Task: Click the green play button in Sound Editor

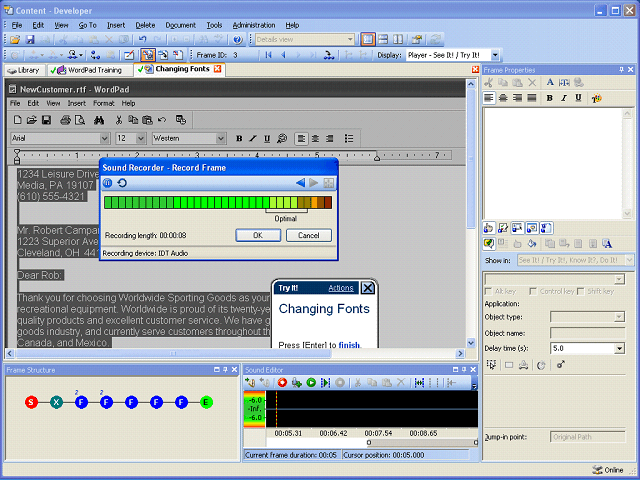Action: pos(311,382)
